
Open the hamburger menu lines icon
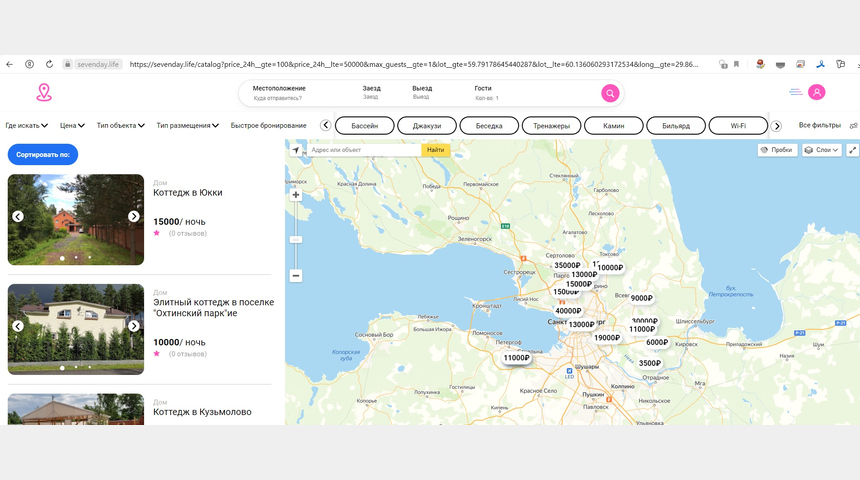pos(795,92)
